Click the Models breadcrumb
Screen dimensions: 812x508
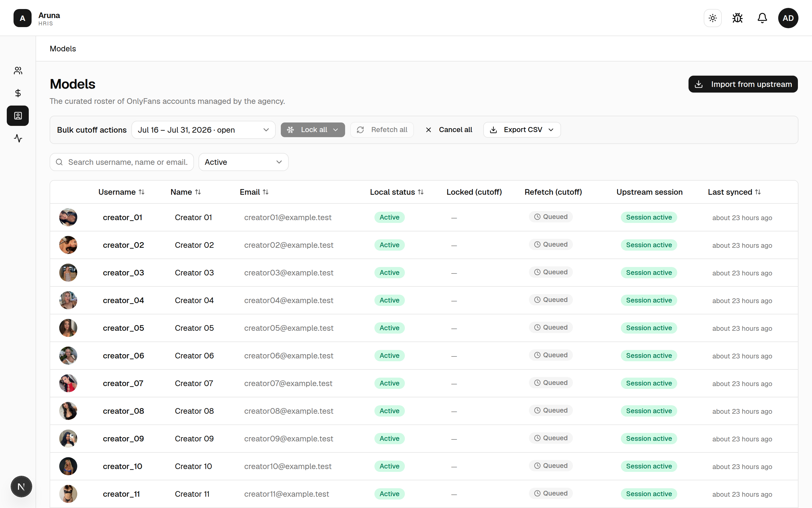point(63,49)
